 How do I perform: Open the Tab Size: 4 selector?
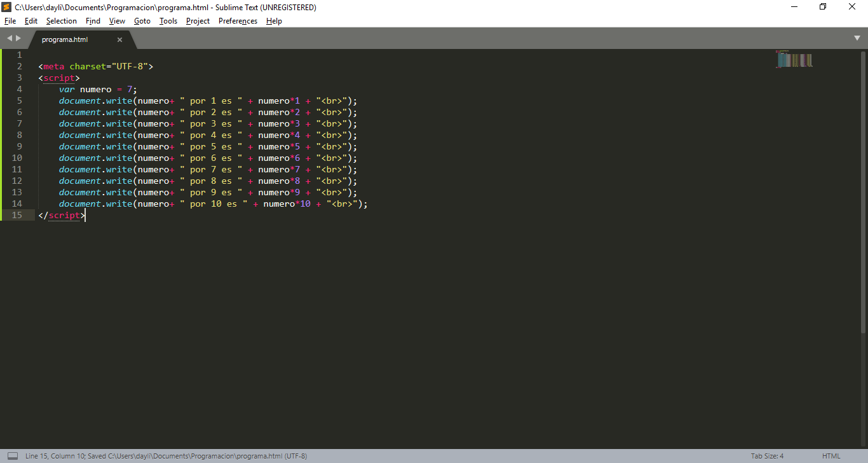[767, 456]
